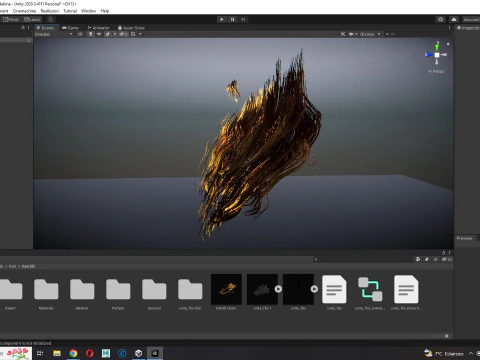Open the component tools wrench icon
Viewport: 480px width, 360px height.
(343, 34)
